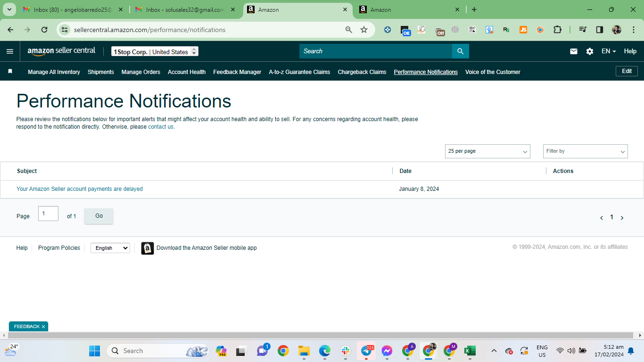This screenshot has width=644, height=362.
Task: Click the JS extension icon
Action: pos(523,30)
